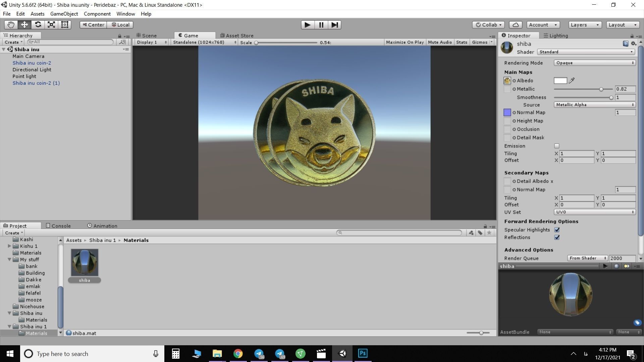Image resolution: width=644 pixels, height=362 pixels.
Task: Toggle Mute Audio in Game view
Action: point(440,42)
